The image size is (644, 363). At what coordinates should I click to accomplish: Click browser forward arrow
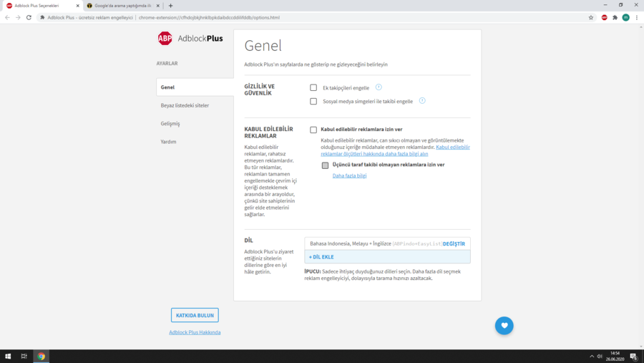tap(18, 18)
